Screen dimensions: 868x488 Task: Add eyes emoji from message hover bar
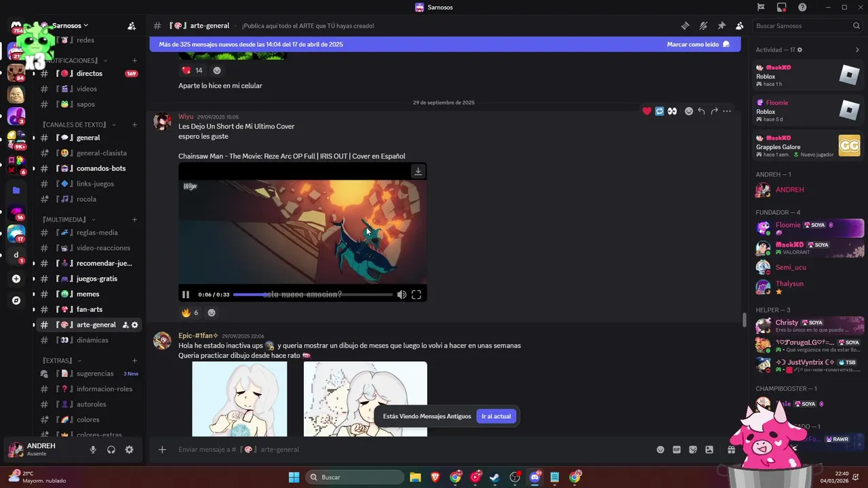click(x=672, y=111)
